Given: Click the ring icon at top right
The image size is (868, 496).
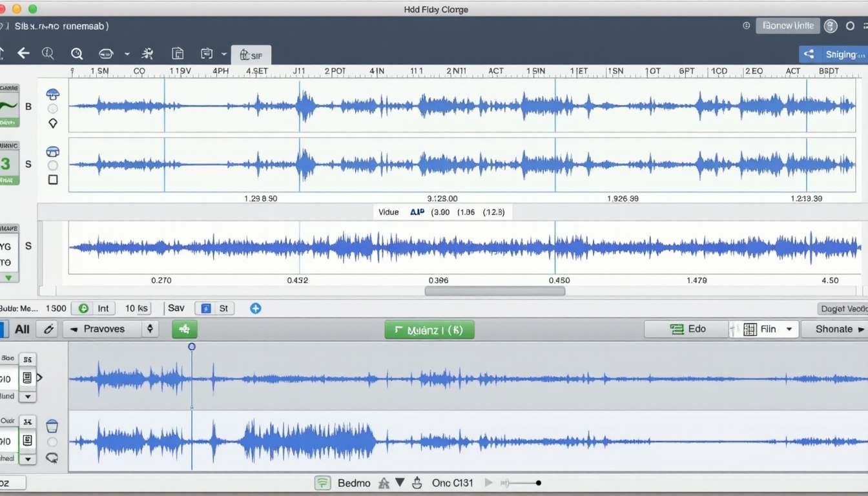Looking at the screenshot, I should tap(850, 26).
